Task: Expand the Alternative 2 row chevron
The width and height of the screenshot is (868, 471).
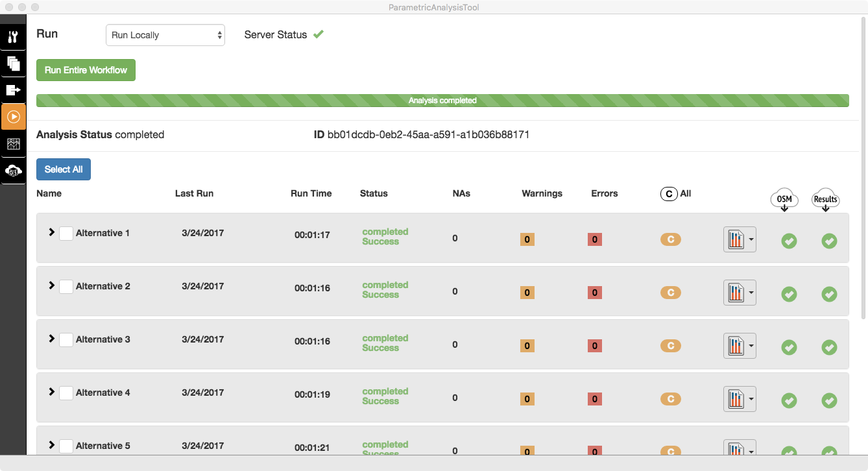Action: (x=52, y=285)
